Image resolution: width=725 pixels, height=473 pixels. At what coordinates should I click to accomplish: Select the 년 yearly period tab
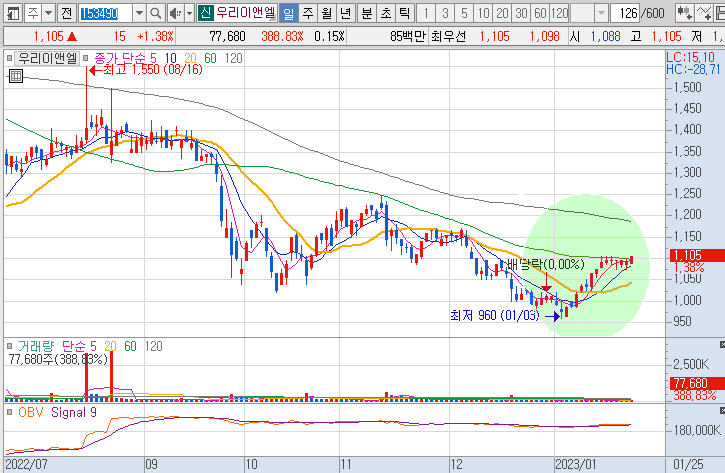click(345, 13)
